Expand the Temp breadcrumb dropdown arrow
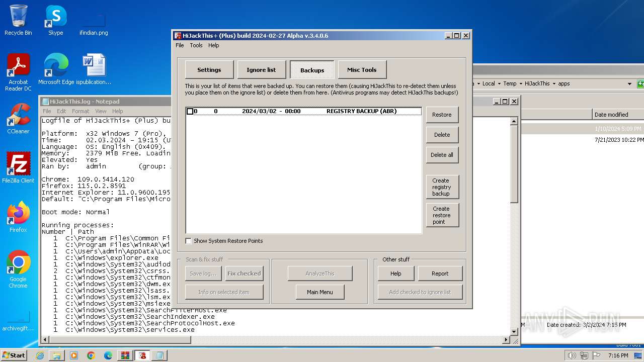Image resolution: width=644 pixels, height=362 pixels. tap(520, 83)
